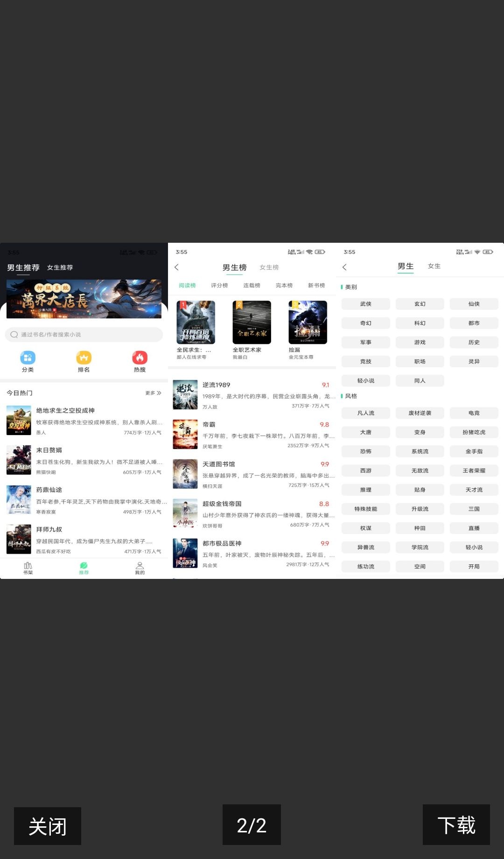Open the 末日赘婿 book cover
Screen dimensions: 504x859
[x=19, y=460]
